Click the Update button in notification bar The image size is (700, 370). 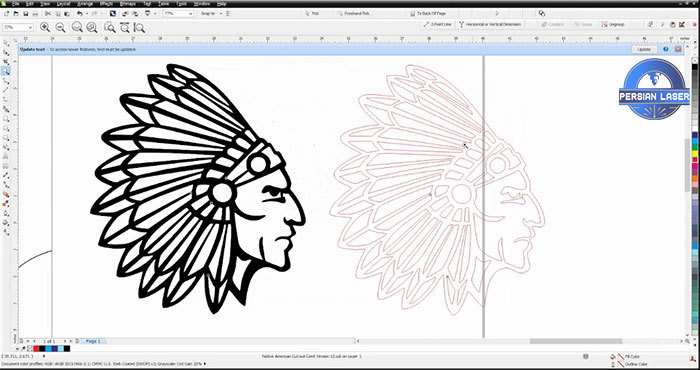click(x=644, y=49)
